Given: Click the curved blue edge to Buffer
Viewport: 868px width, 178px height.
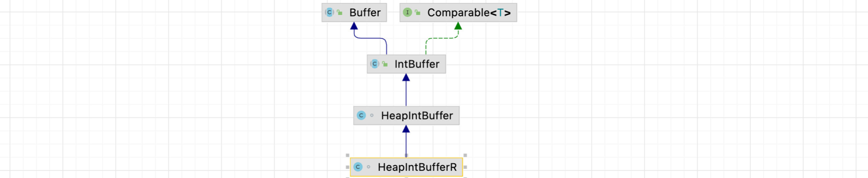Looking at the screenshot, I should [x=370, y=38].
